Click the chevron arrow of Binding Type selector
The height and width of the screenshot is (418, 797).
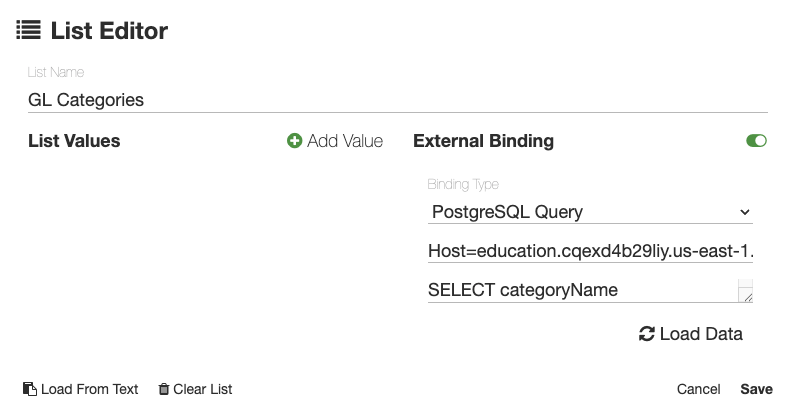[743, 212]
